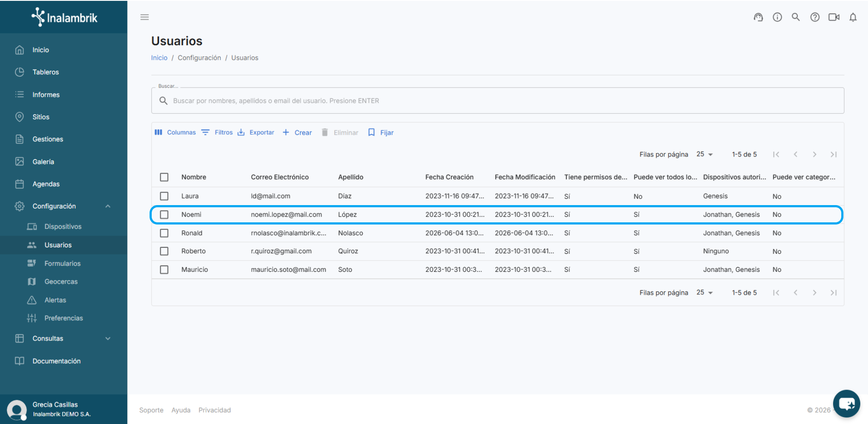Click the help question mark icon

pyautogui.click(x=815, y=17)
